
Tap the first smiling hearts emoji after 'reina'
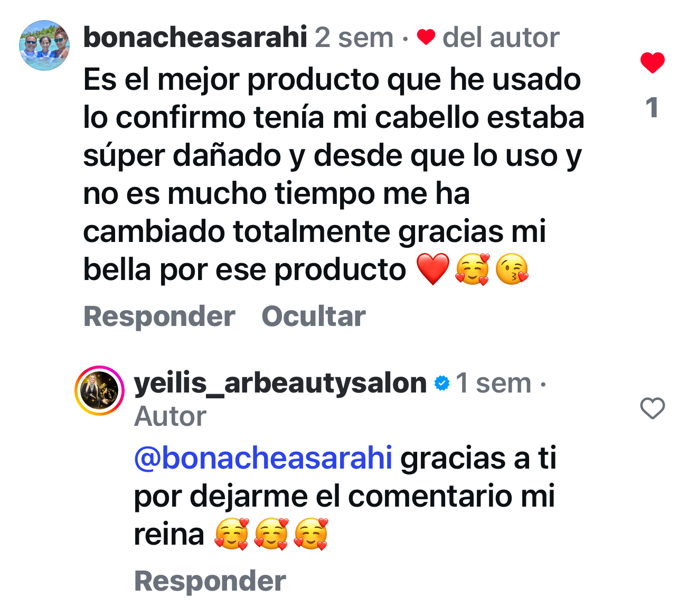(x=231, y=534)
